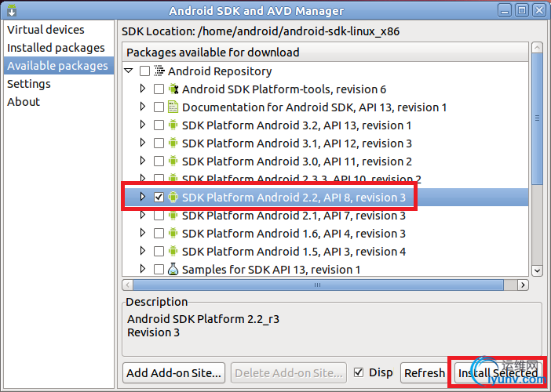551x392 pixels.
Task: Click android icon of SDK Platform Android 3.2
Action: (173, 125)
